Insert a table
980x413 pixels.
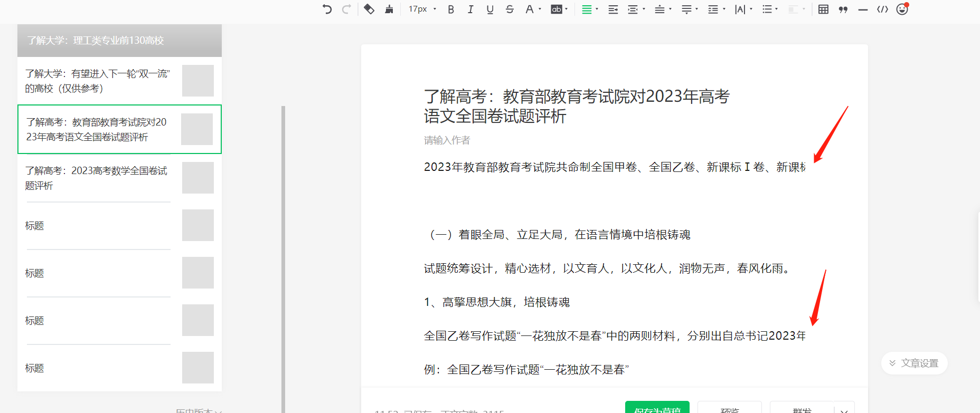point(823,9)
